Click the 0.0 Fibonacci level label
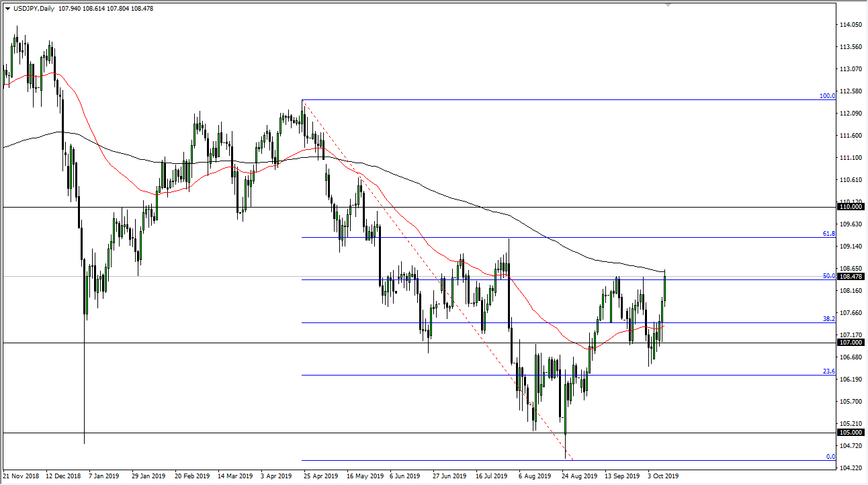Image resolution: width=868 pixels, height=485 pixels. click(830, 457)
